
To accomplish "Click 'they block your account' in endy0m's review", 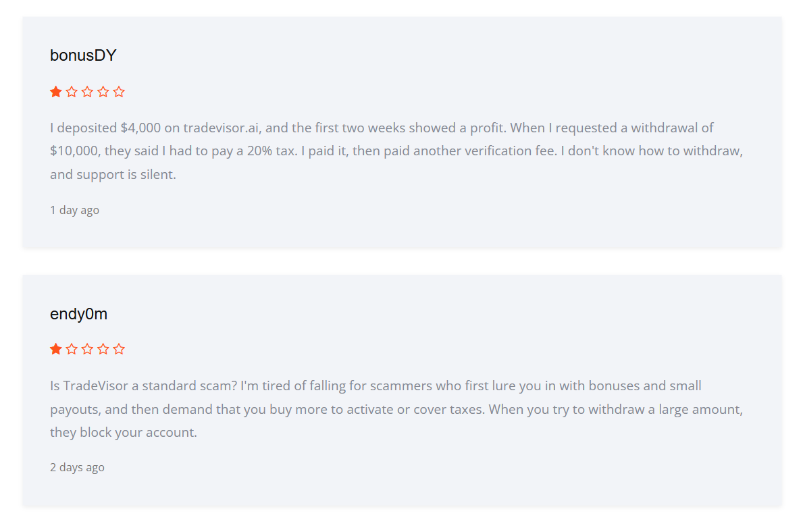I will point(124,432).
